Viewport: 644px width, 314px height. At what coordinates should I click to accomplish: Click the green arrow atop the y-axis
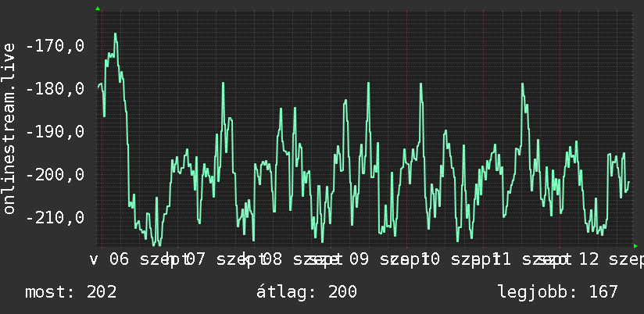98,9
